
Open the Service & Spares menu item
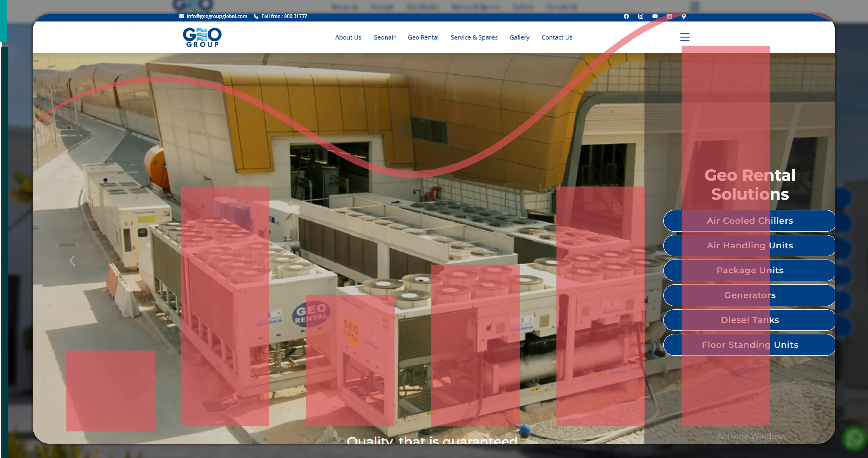coord(474,37)
